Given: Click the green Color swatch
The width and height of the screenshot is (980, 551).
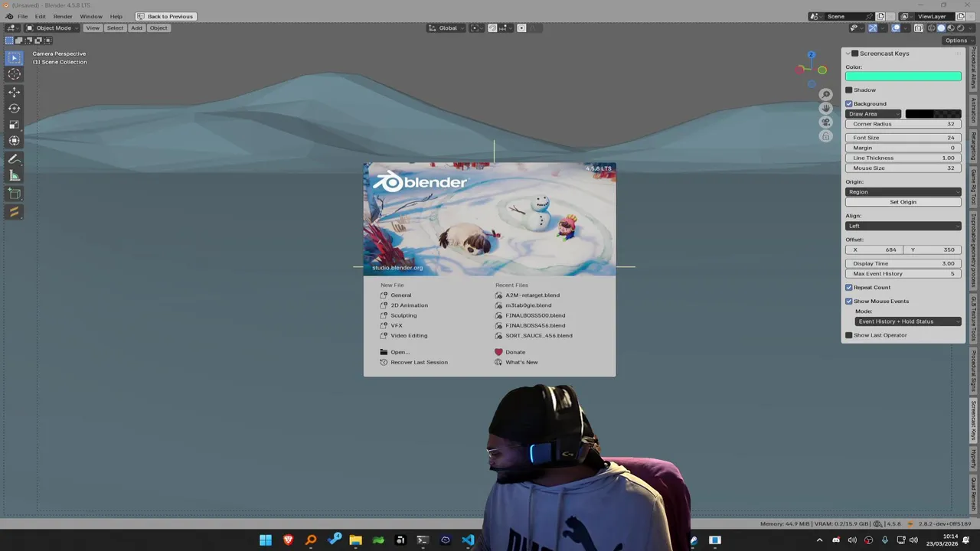Looking at the screenshot, I should click(903, 77).
